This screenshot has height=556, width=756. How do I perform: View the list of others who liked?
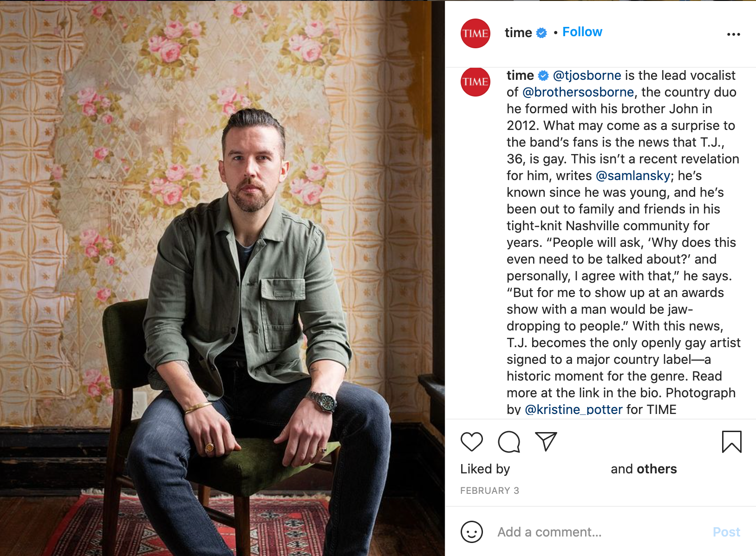tap(657, 469)
